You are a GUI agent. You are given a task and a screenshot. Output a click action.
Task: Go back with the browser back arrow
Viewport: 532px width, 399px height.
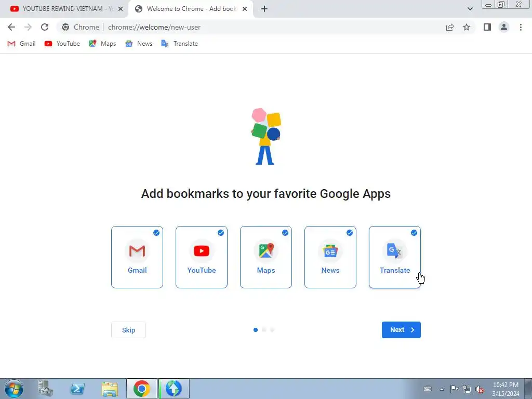tap(11, 27)
